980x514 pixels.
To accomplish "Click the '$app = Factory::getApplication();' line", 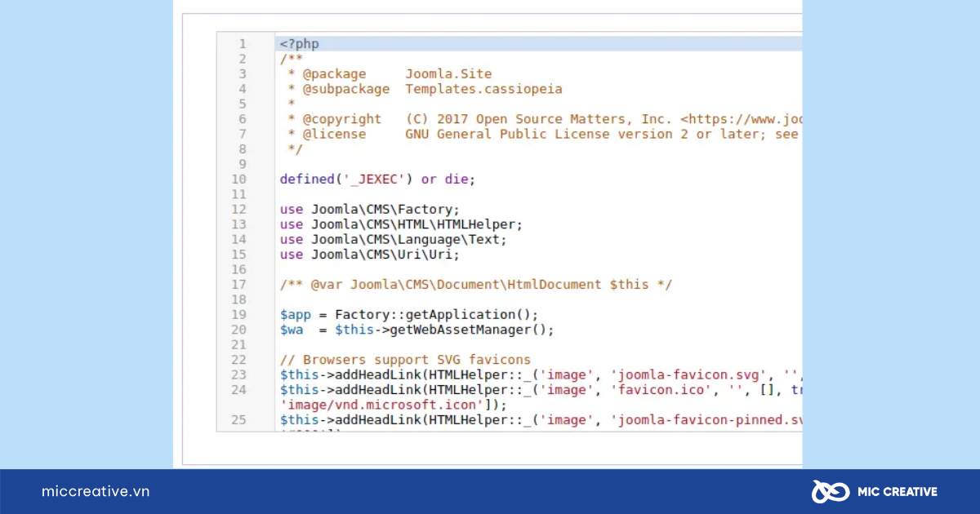I will (x=409, y=314).
